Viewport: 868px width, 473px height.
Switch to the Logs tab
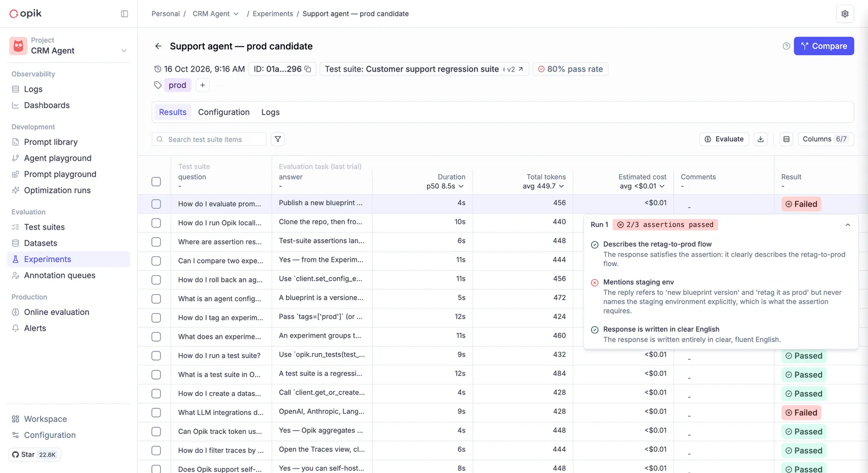coord(270,112)
